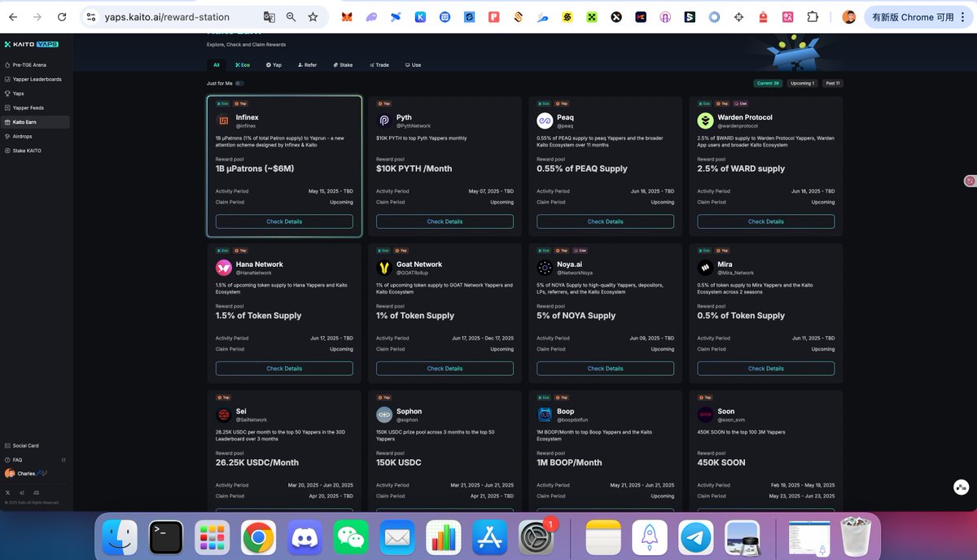The image size is (977, 560).
Task: Bookmark this page with the star icon
Action: (x=313, y=17)
